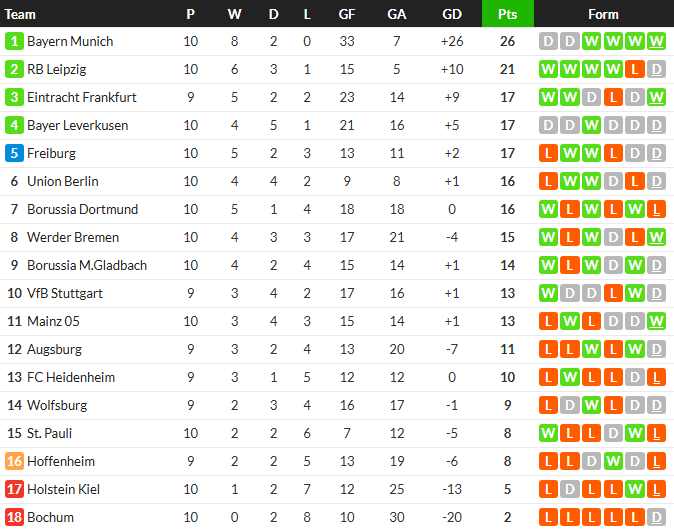Image resolution: width=674 pixels, height=530 pixels.
Task: Click the GF column header
Action: 347,14
